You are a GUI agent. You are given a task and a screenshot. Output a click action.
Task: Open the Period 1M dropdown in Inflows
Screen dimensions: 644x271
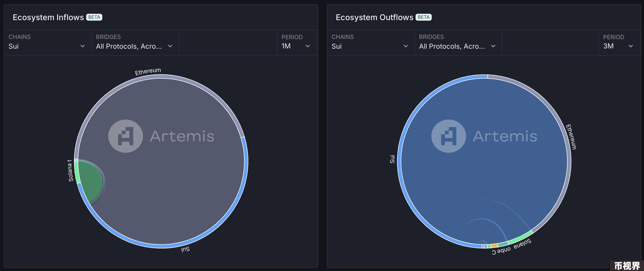pos(297,43)
